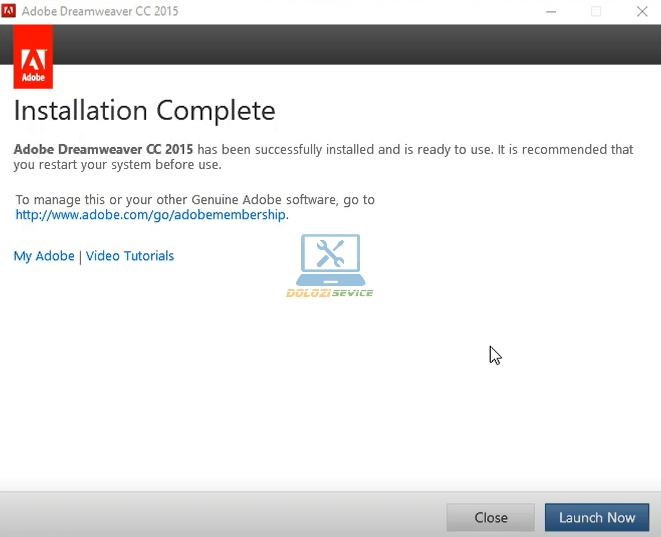The height and width of the screenshot is (537, 661).
Task: Click the 'To manage this or your other' line
Action: coord(195,199)
